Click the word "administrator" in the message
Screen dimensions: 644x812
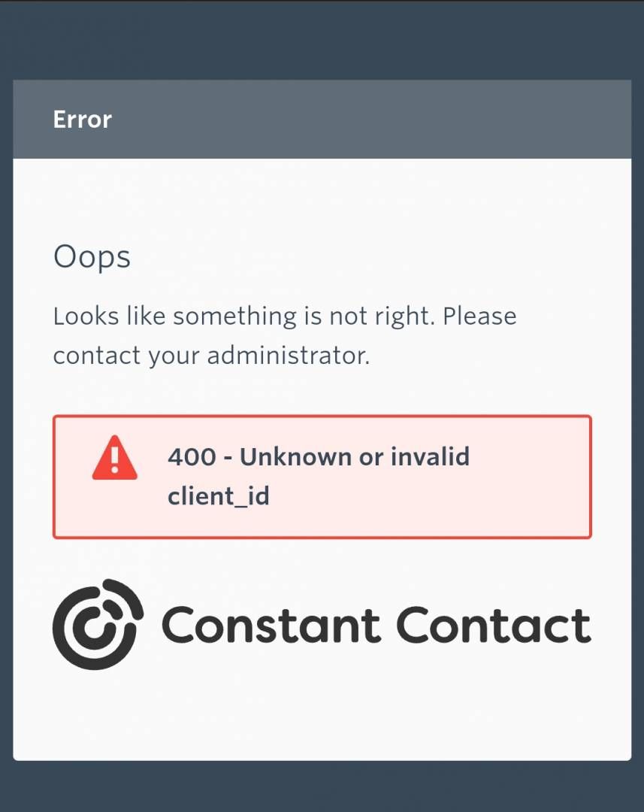(286, 355)
